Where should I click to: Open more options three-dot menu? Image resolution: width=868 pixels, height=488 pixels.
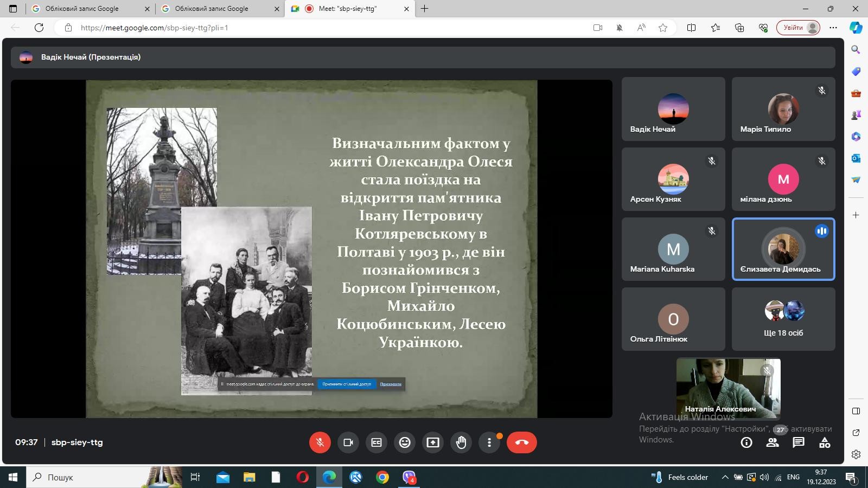pyautogui.click(x=489, y=442)
